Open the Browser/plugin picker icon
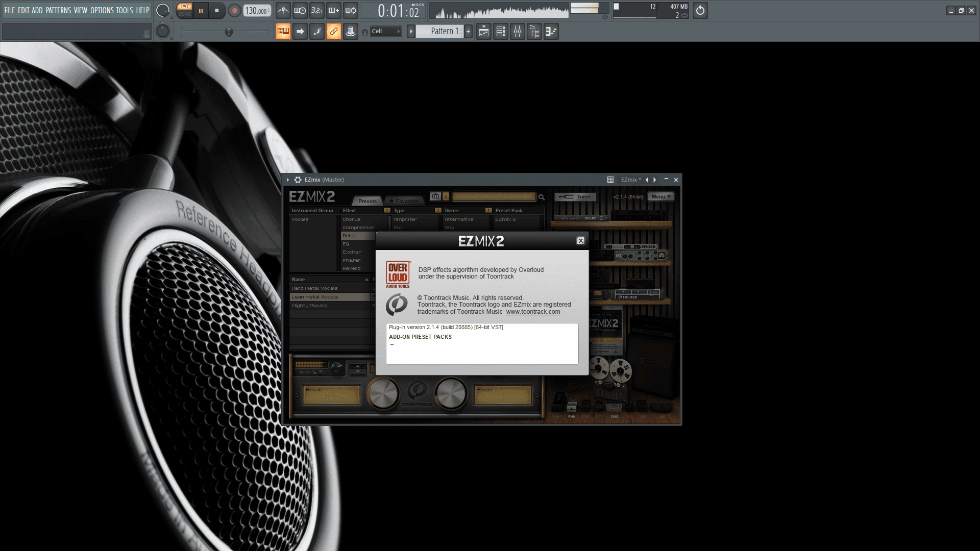 point(534,32)
